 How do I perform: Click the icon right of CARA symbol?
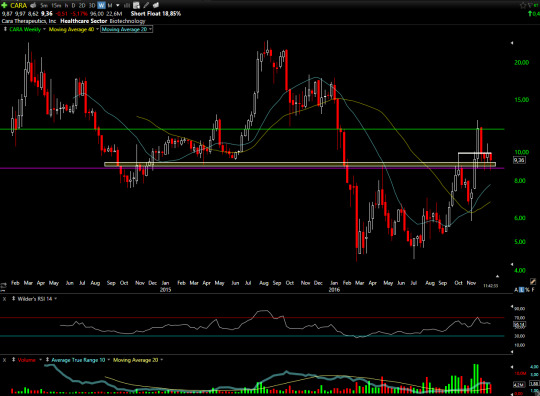coord(33,5)
